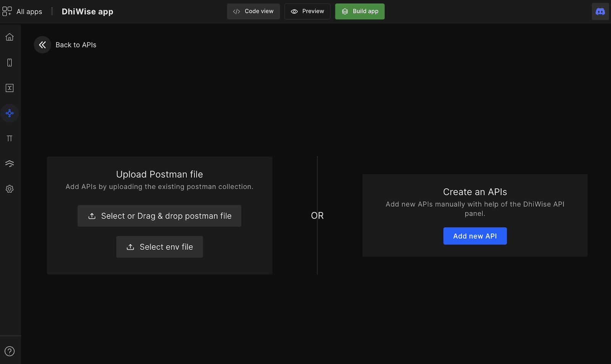
Task: Open the typography settings icon
Action: point(10,138)
